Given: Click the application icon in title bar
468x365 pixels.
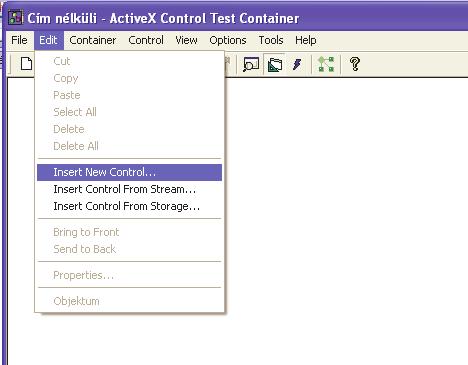Looking at the screenshot, I should (15, 17).
